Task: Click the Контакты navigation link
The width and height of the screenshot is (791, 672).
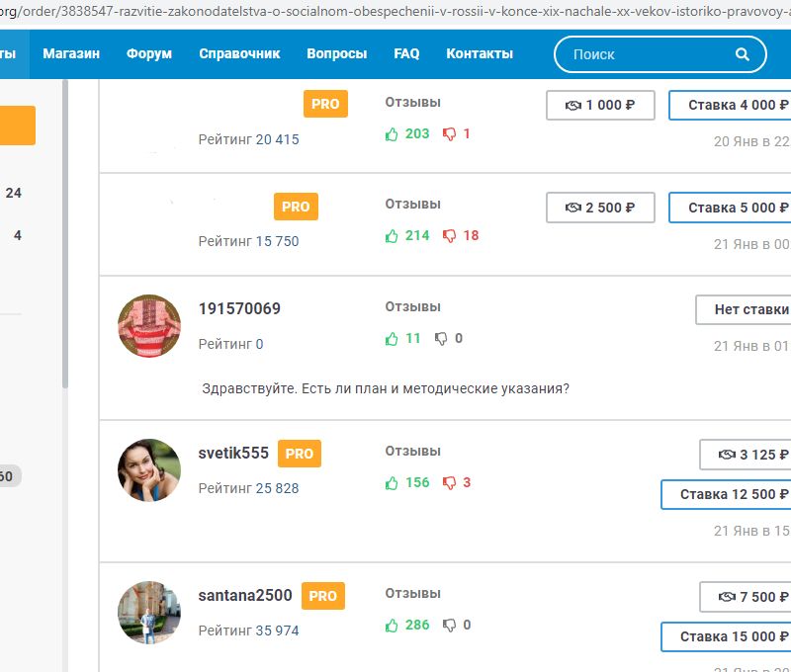Action: [x=480, y=54]
